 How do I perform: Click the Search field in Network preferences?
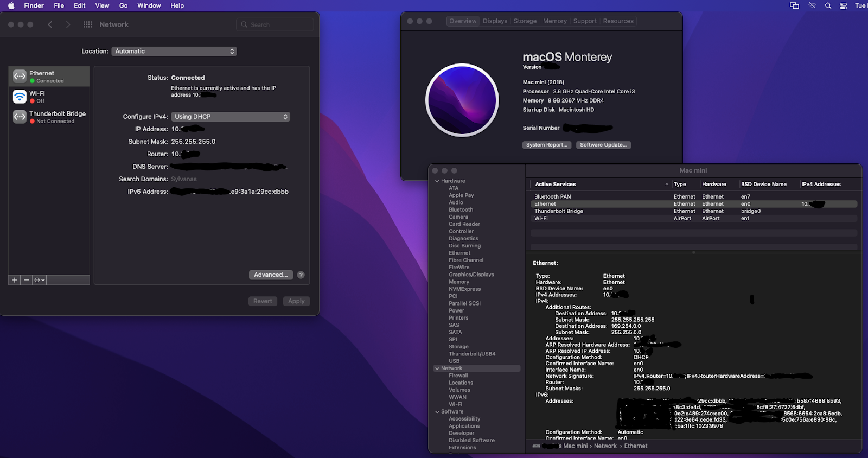coord(276,25)
